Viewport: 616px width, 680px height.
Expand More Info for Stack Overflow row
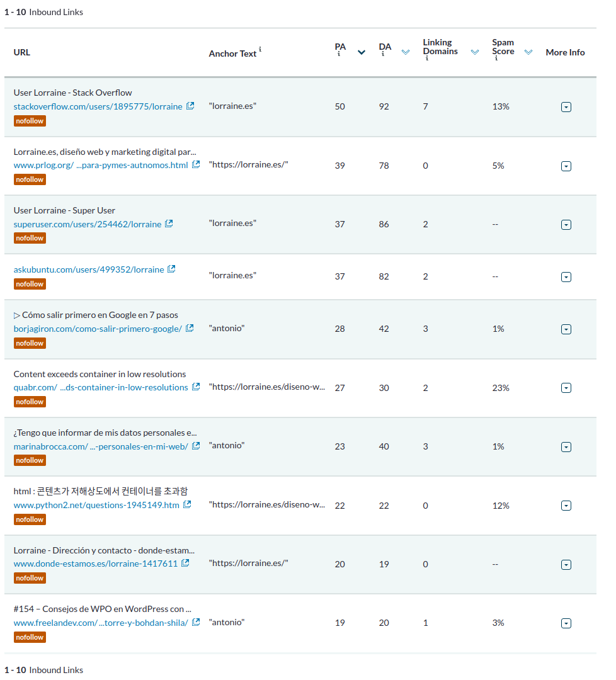click(x=566, y=107)
